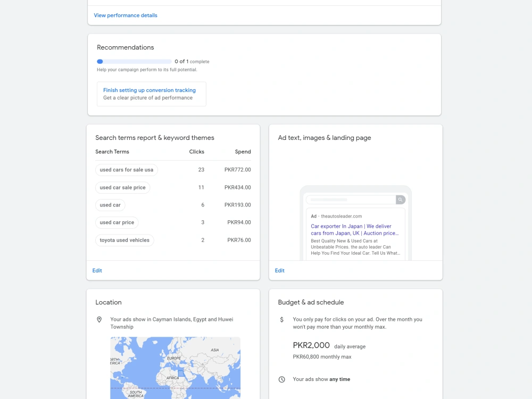Click the recommendations progress bar

coord(134,61)
